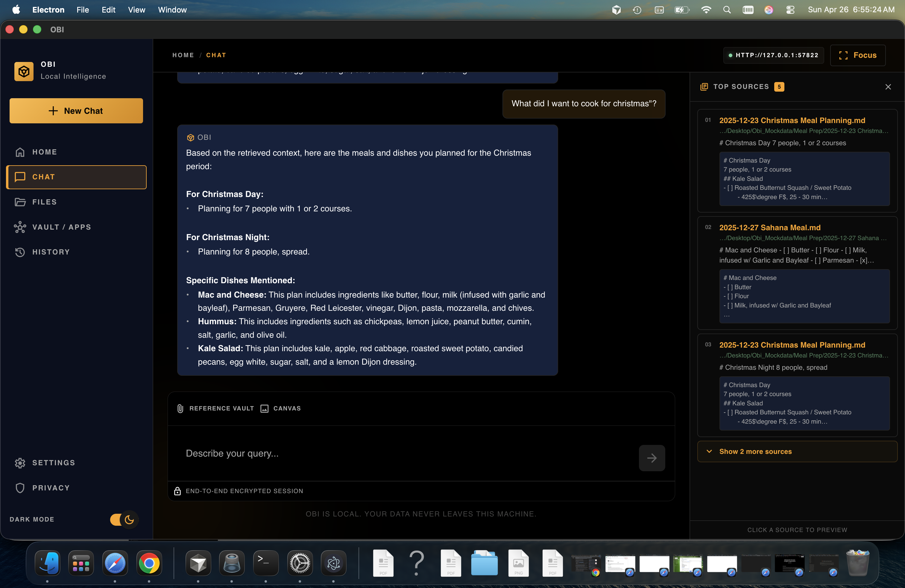Open the Sahana Meal.md source card
Screen dimensions: 905x588
770,228
